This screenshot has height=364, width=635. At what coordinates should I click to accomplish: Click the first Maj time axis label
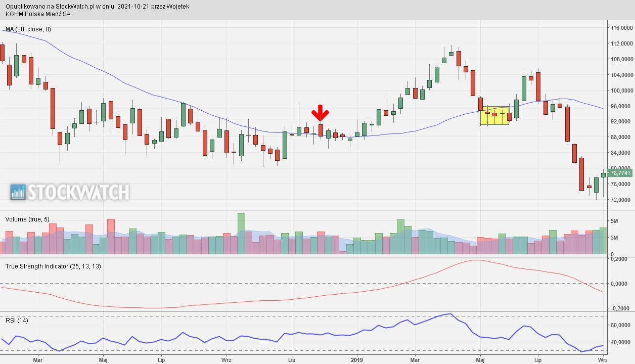(x=103, y=360)
